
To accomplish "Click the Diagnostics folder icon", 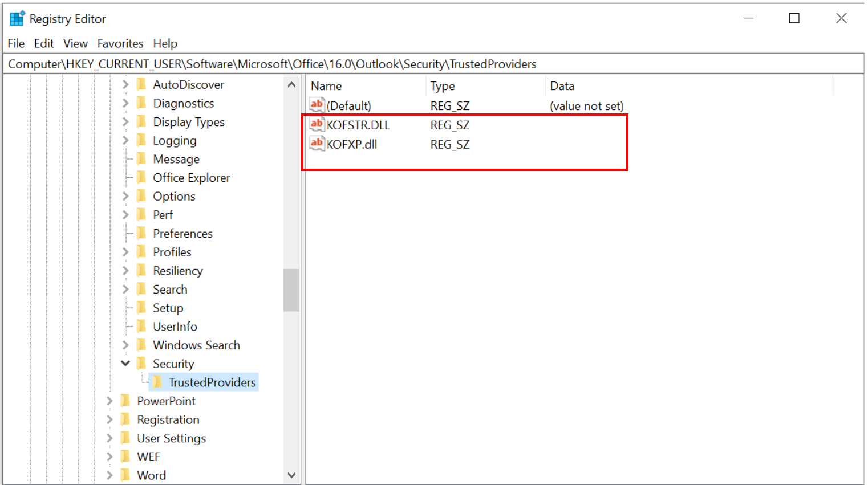I will click(141, 103).
